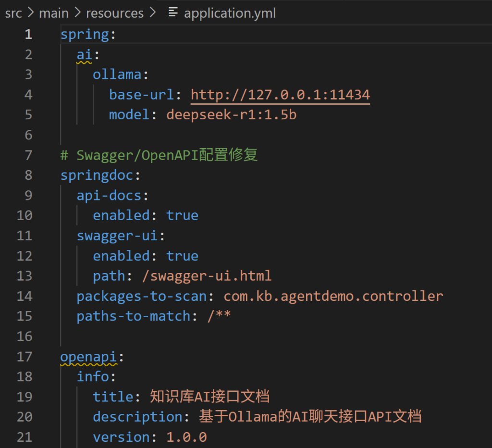Click the 'model' key on line 5
Image resolution: width=492 pixels, height=448 pixels.
click(129, 115)
